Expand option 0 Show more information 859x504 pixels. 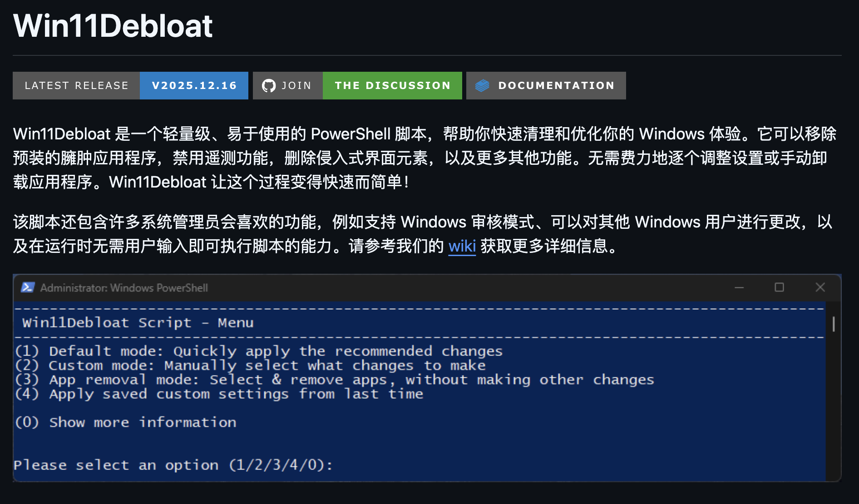(x=125, y=422)
